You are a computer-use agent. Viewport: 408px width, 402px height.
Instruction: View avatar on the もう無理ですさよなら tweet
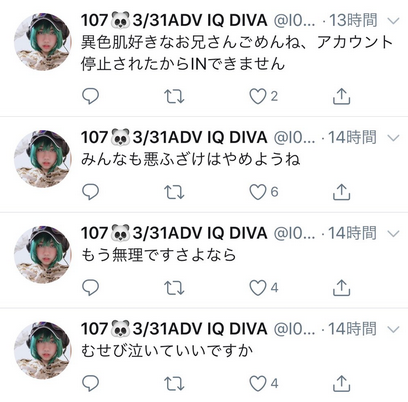click(x=43, y=255)
